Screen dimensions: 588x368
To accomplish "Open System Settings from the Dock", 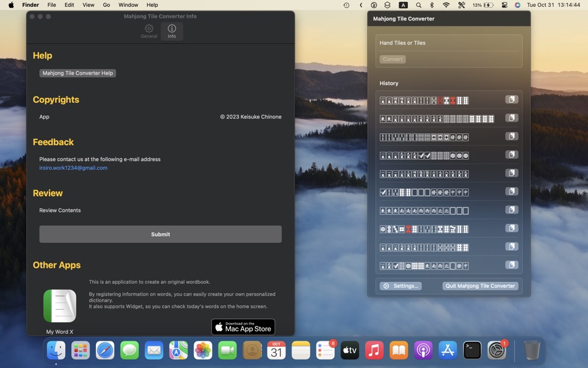I will point(497,351).
